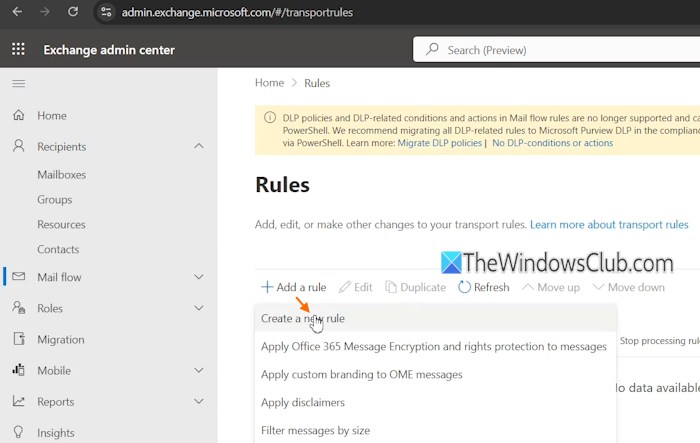Select Reports in the sidebar
The image size is (700, 443).
click(56, 402)
